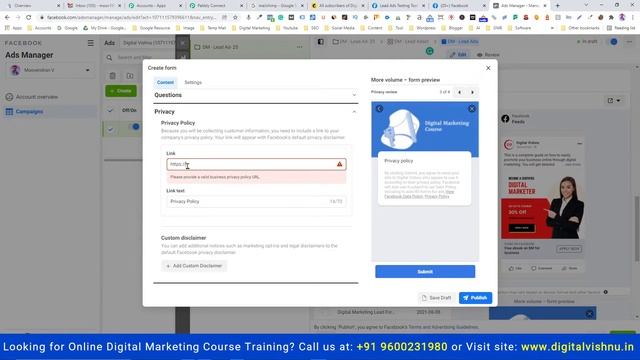This screenshot has height=360, width=640.
Task: Click the duplicate icon next to trash
Action: point(130,76)
